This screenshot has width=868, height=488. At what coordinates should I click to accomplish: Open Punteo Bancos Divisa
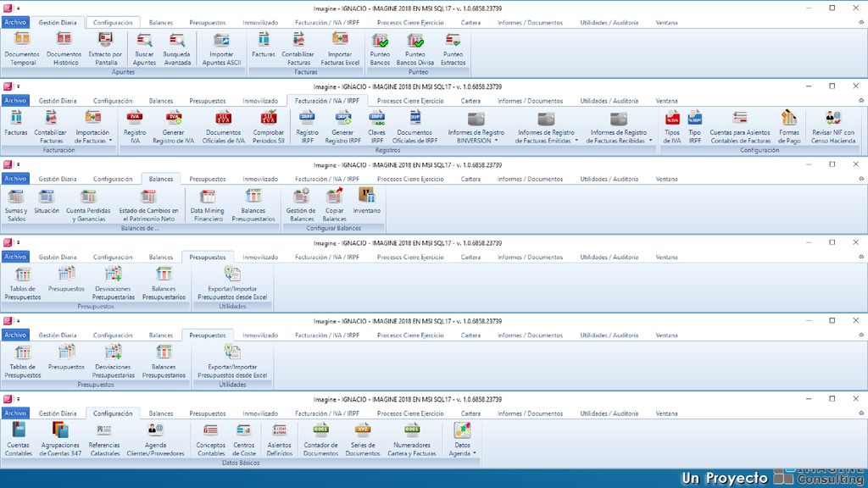pyautogui.click(x=415, y=48)
